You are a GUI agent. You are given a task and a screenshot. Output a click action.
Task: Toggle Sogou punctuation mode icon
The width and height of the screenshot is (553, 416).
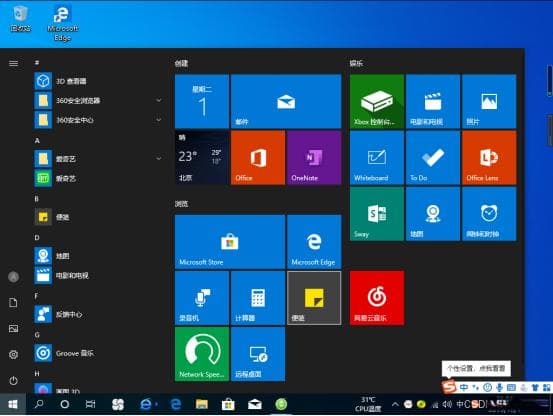476,387
